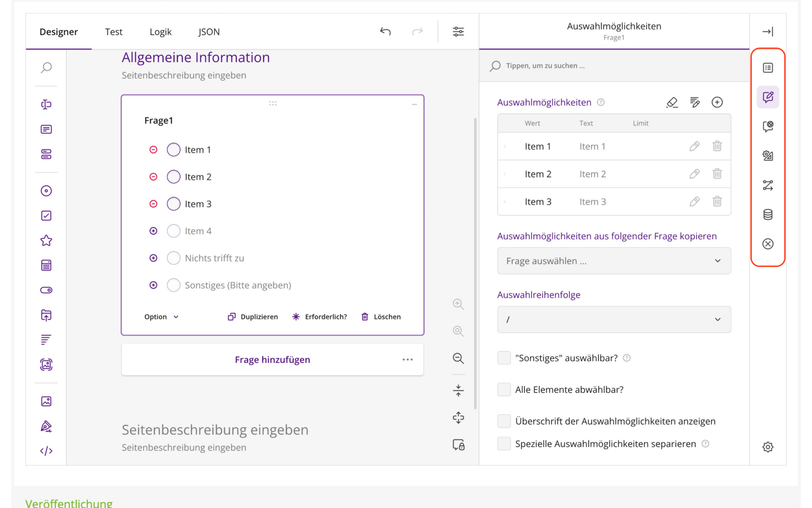Enable the "Sonstiges" auswählbar checkbox

pyautogui.click(x=504, y=358)
